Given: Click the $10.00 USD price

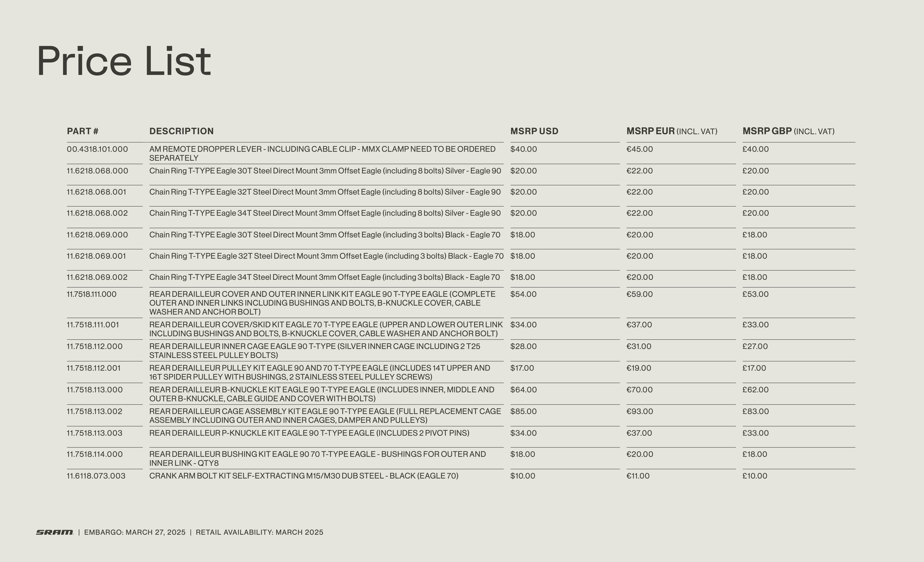Looking at the screenshot, I should (523, 476).
